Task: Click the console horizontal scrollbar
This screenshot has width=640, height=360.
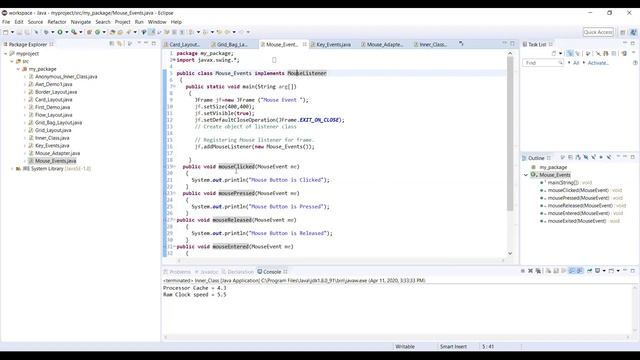Action: (x=397, y=337)
